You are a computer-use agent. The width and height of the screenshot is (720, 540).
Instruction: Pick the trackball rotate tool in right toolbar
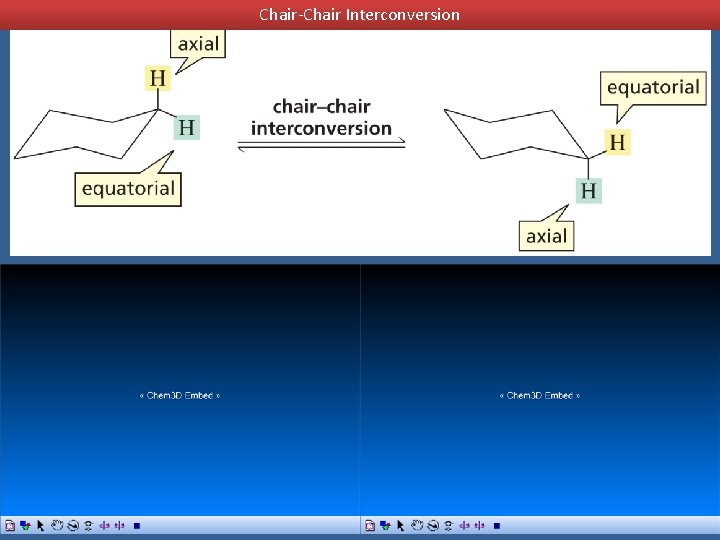click(x=433, y=525)
